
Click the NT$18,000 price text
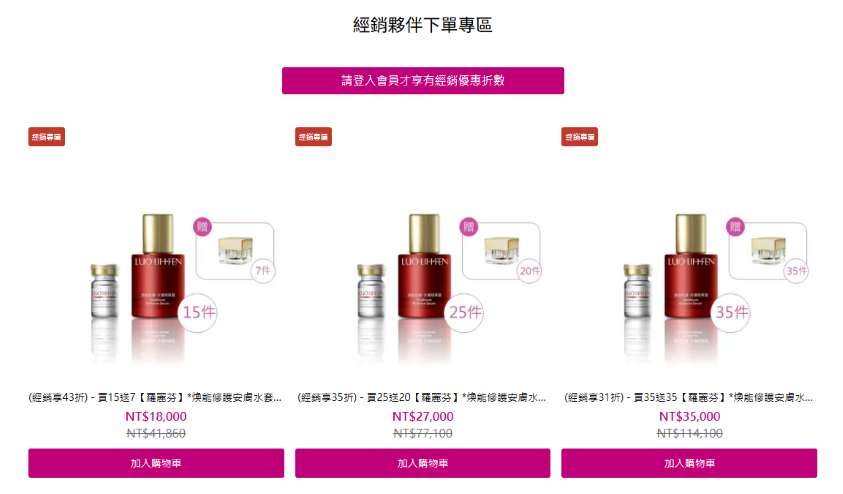tap(156, 417)
